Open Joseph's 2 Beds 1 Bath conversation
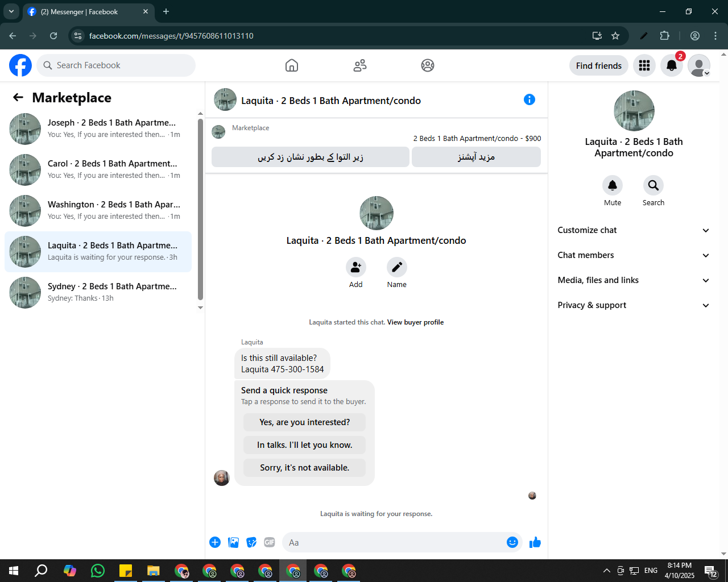This screenshot has height=582, width=728. point(98,129)
